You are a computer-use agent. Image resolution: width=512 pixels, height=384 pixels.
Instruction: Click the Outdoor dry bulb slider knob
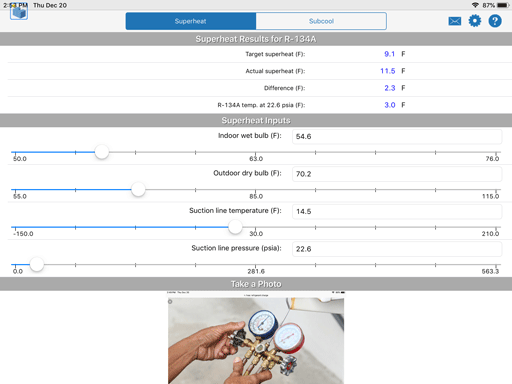[x=138, y=190]
